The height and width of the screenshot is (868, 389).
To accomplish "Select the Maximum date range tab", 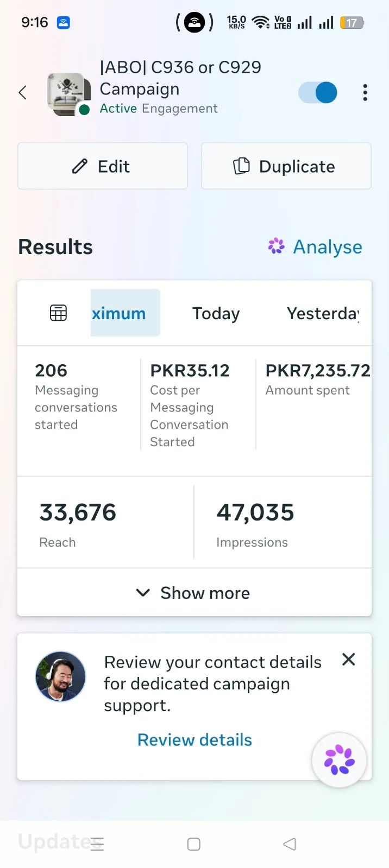I will [x=126, y=313].
